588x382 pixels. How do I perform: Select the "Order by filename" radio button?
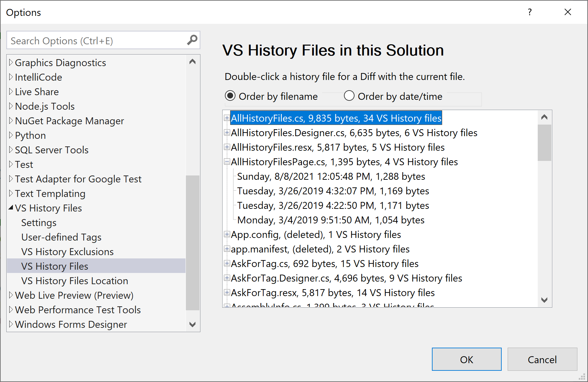pyautogui.click(x=230, y=96)
